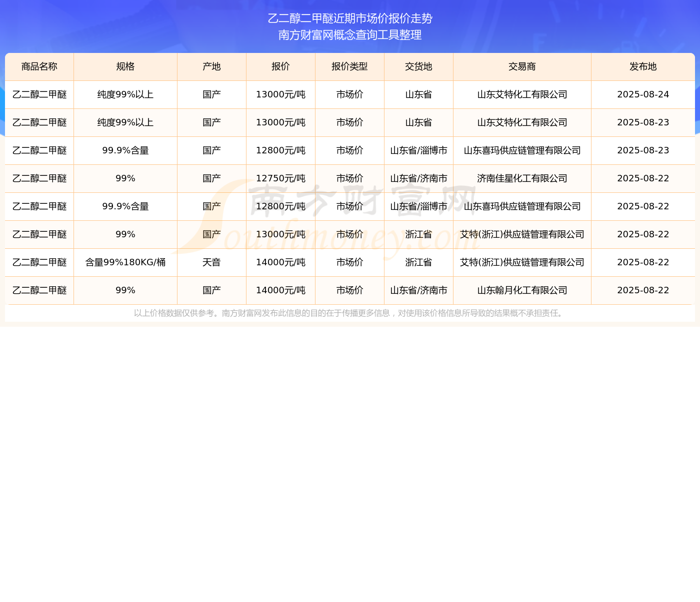Click the 交易商 column header
700x602 pixels.
pos(522,66)
